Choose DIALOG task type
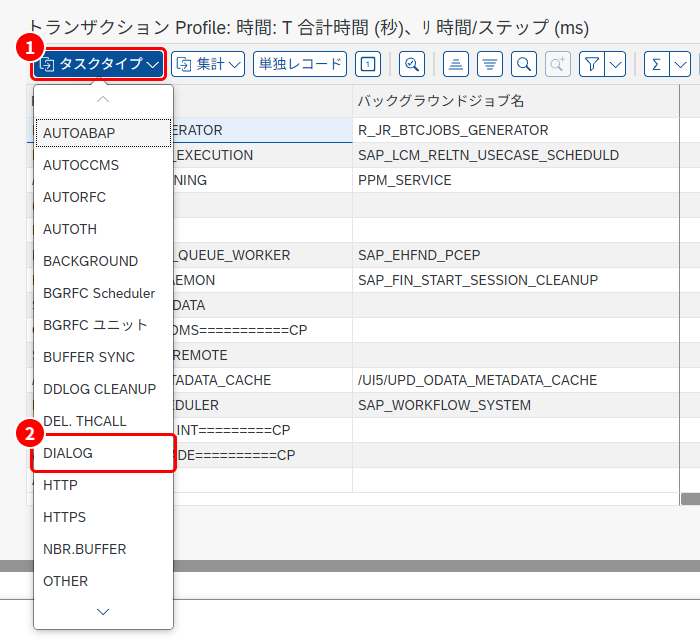The width and height of the screenshot is (700, 640). click(x=103, y=453)
